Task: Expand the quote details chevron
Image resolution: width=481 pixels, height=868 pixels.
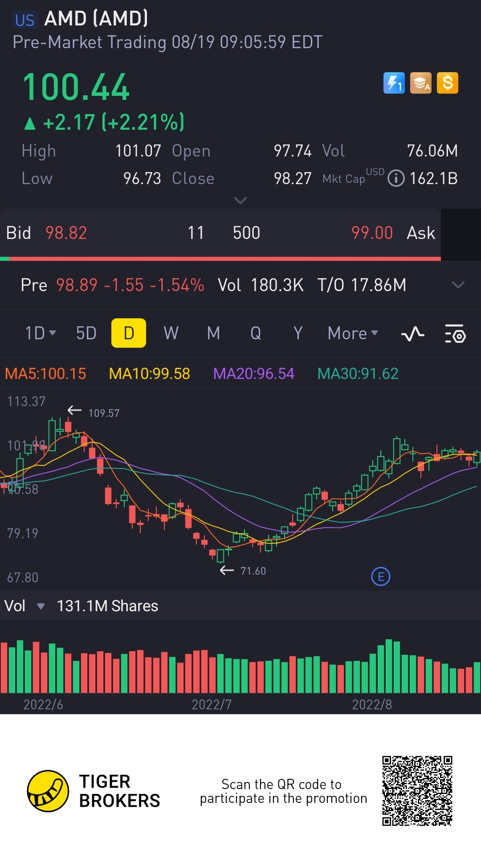Action: point(240,201)
